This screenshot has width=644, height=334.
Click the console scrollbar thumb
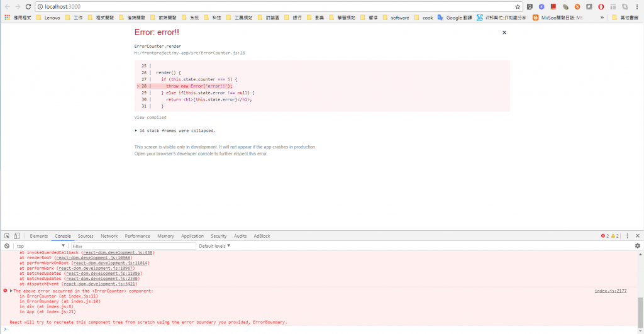pos(640,312)
